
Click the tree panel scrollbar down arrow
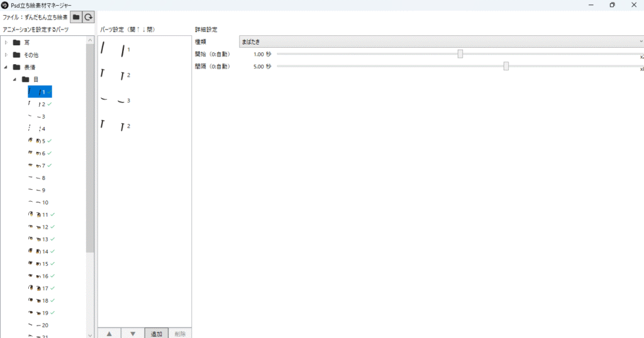click(x=90, y=334)
